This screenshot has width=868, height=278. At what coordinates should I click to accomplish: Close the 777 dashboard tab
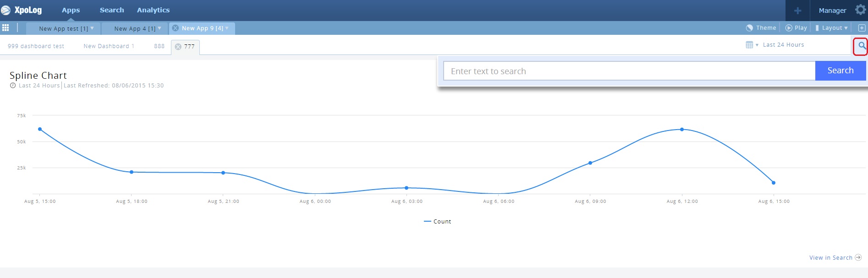pos(178,47)
